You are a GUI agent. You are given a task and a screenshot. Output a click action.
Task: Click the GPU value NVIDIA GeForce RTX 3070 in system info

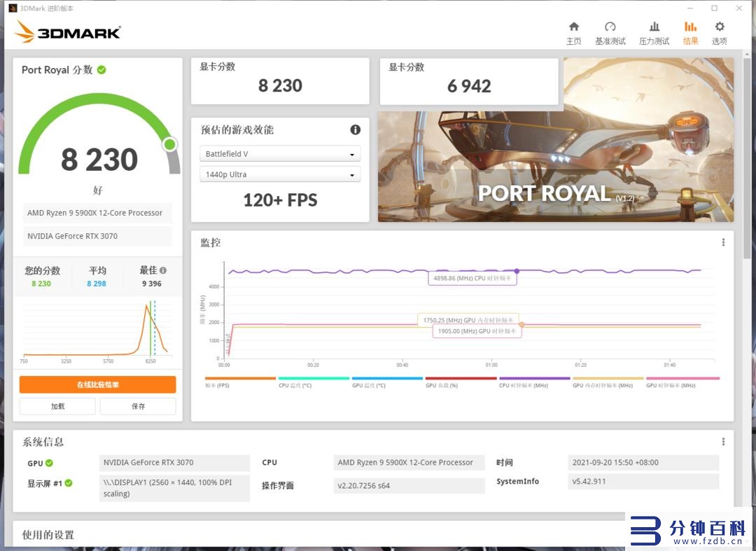(x=174, y=462)
